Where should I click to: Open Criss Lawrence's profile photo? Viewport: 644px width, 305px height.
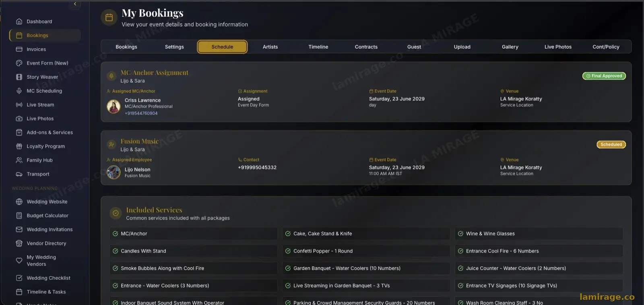coord(114,106)
